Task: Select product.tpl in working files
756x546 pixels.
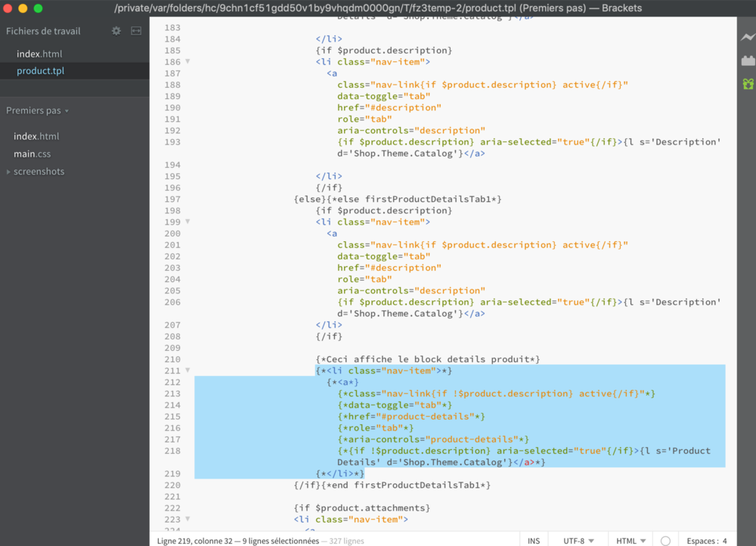Action: pos(40,70)
